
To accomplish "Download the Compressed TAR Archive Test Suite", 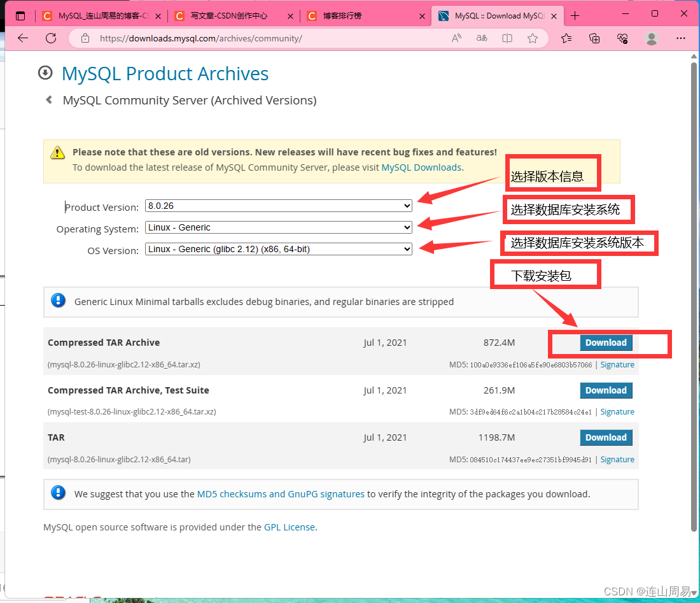I will (x=606, y=390).
